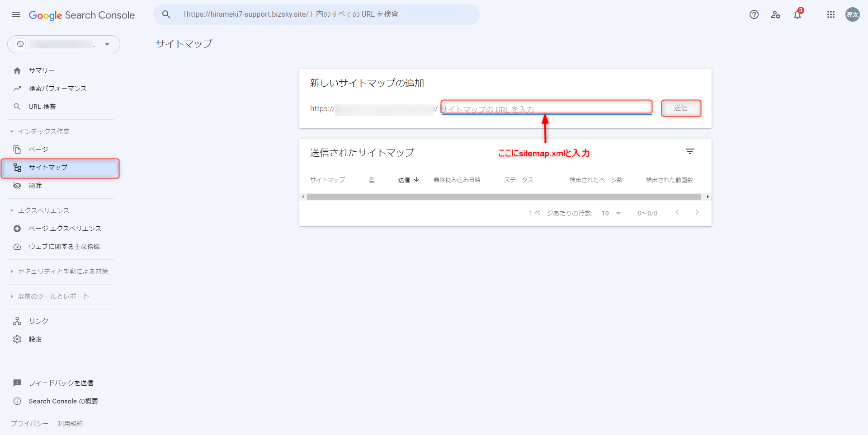Screen dimensions: 868x435
Task: Click the gauge icon for ウェブに関する主な指標
Action: click(17, 247)
